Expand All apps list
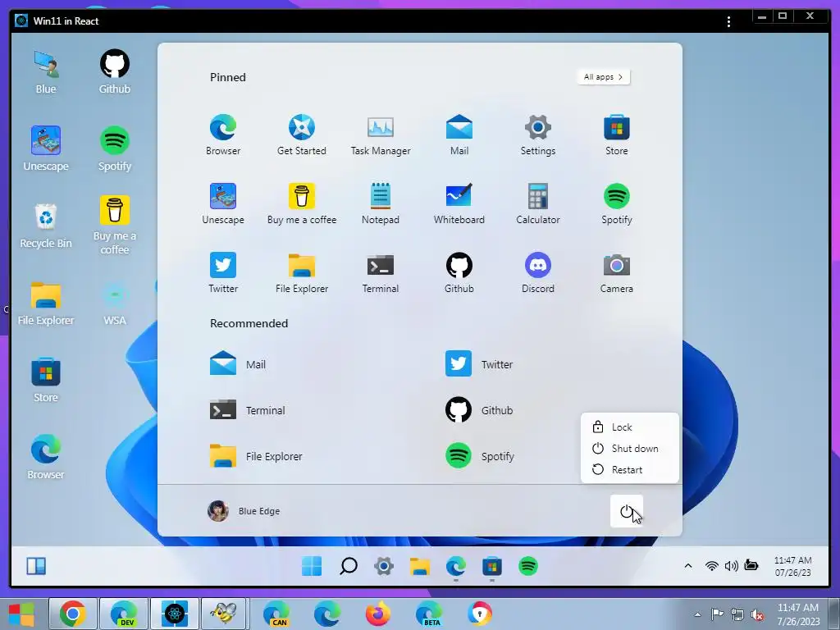 click(604, 76)
